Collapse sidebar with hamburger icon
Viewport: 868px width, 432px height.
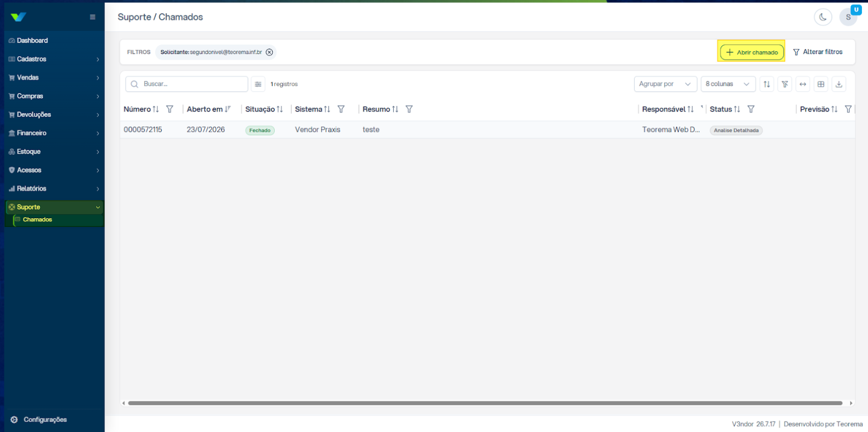click(x=92, y=17)
